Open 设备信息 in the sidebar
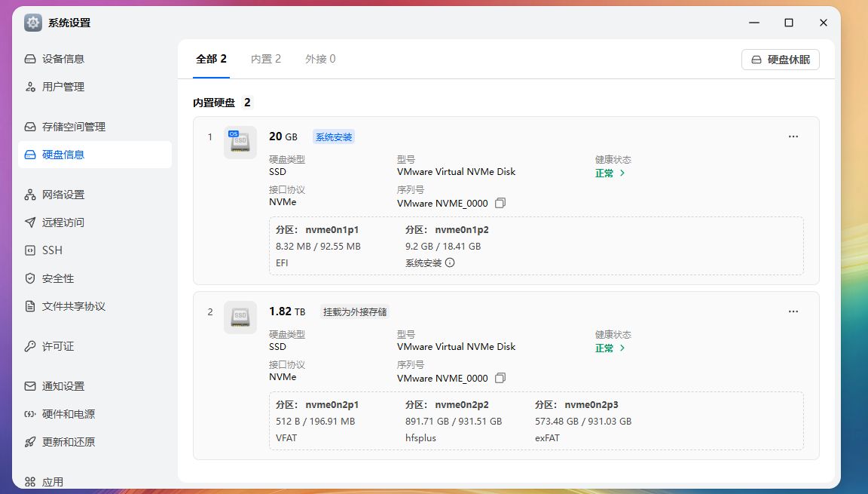This screenshot has width=868, height=494. [x=64, y=58]
